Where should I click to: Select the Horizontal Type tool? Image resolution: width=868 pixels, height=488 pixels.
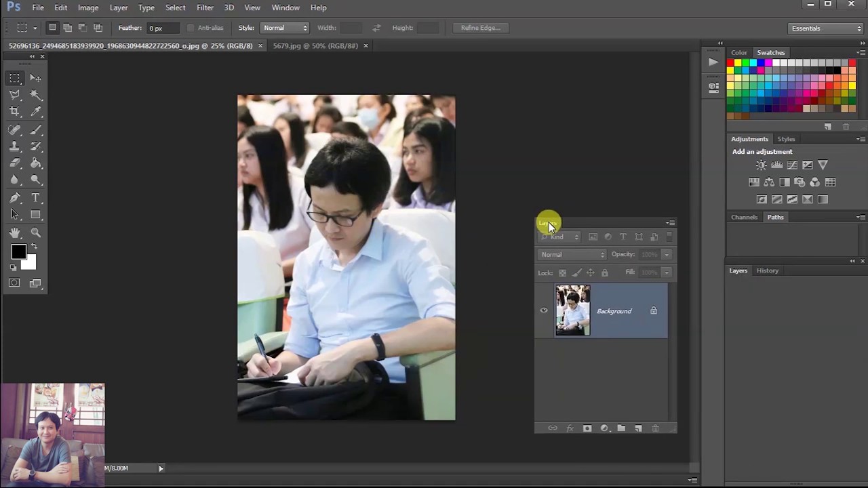point(36,198)
